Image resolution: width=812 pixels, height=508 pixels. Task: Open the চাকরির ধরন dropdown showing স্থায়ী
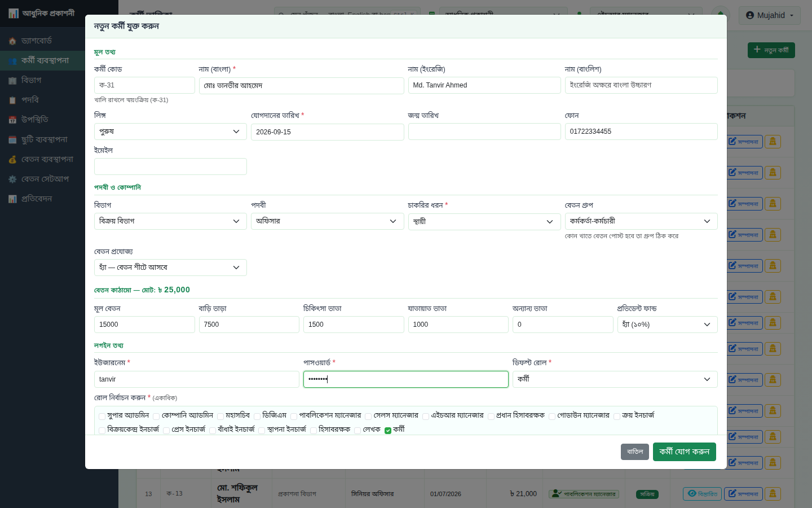tap(484, 221)
